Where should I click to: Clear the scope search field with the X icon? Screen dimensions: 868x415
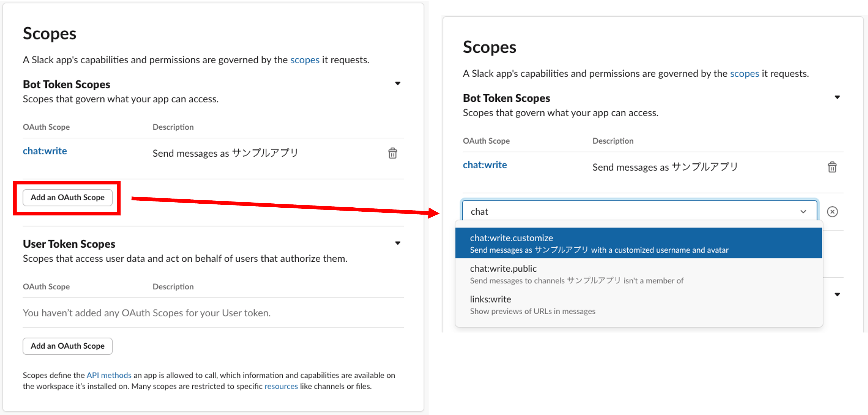pyautogui.click(x=832, y=212)
